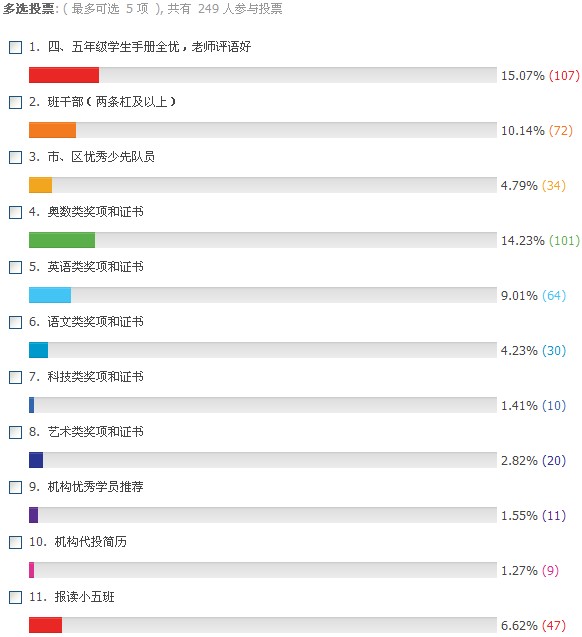Screen dimensions: 582x637
Task: Enable the 奥数类奖项和证书 checkbox
Action: tap(15, 212)
